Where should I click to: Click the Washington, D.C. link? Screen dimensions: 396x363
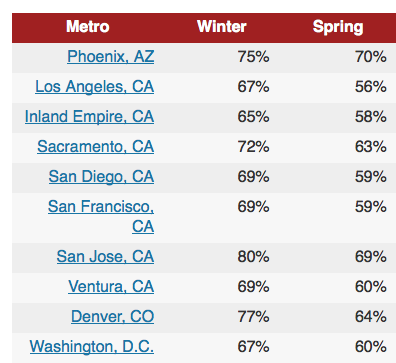pos(92,347)
